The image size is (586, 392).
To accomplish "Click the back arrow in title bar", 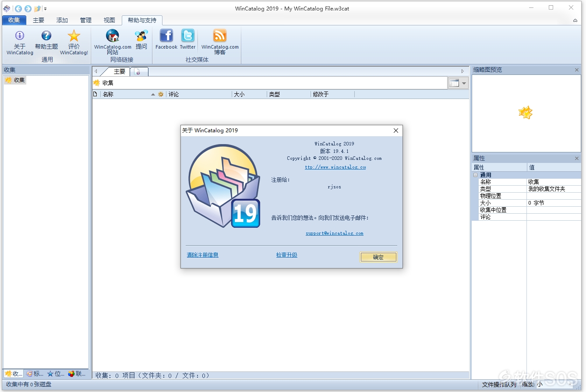I will pyautogui.click(x=18, y=8).
